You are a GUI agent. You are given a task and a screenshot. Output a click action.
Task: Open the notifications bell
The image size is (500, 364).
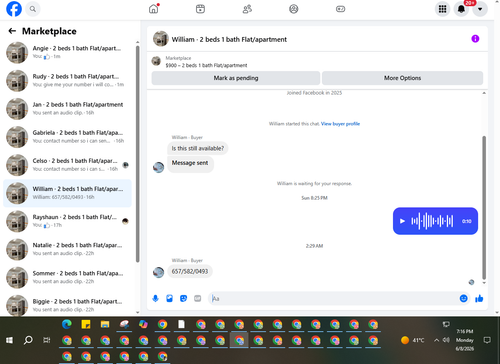pos(461,9)
